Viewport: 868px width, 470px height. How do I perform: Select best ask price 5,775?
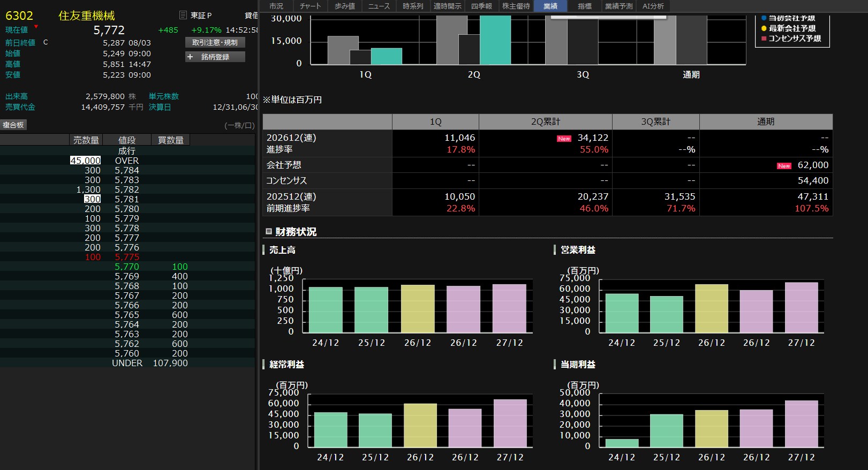click(127, 257)
